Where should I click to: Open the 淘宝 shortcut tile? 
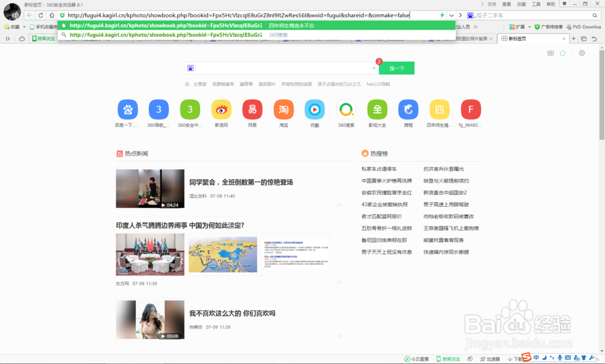coord(284,113)
